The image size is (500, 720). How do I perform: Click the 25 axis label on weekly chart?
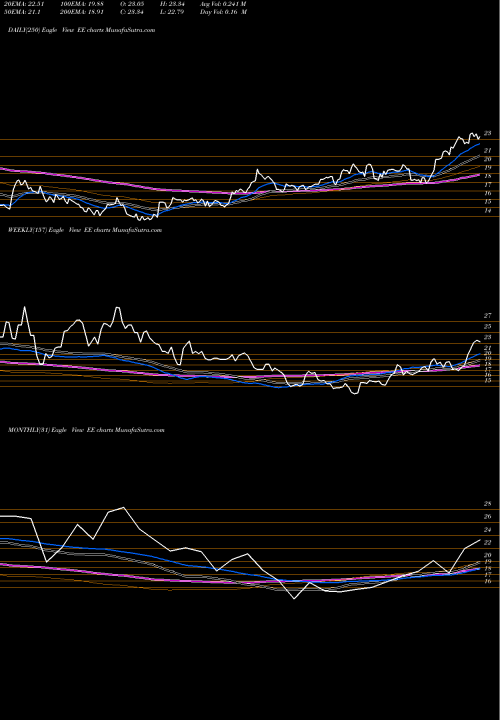point(488,326)
